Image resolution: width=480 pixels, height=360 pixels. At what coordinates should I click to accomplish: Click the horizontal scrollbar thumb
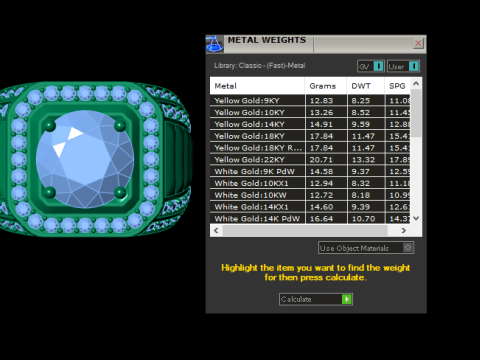(305, 230)
